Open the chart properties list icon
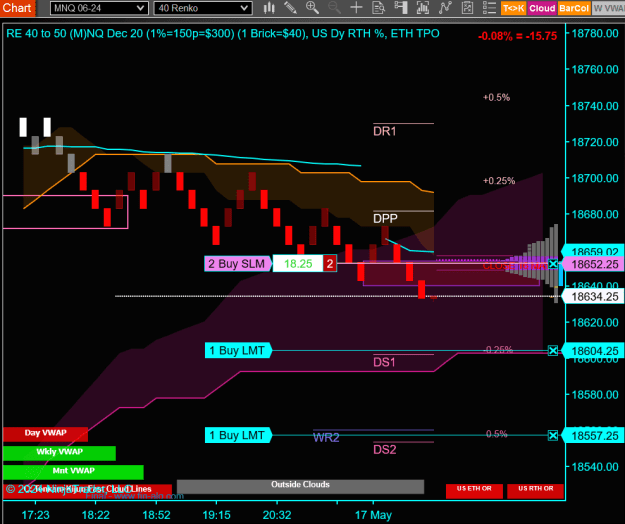 [489, 8]
